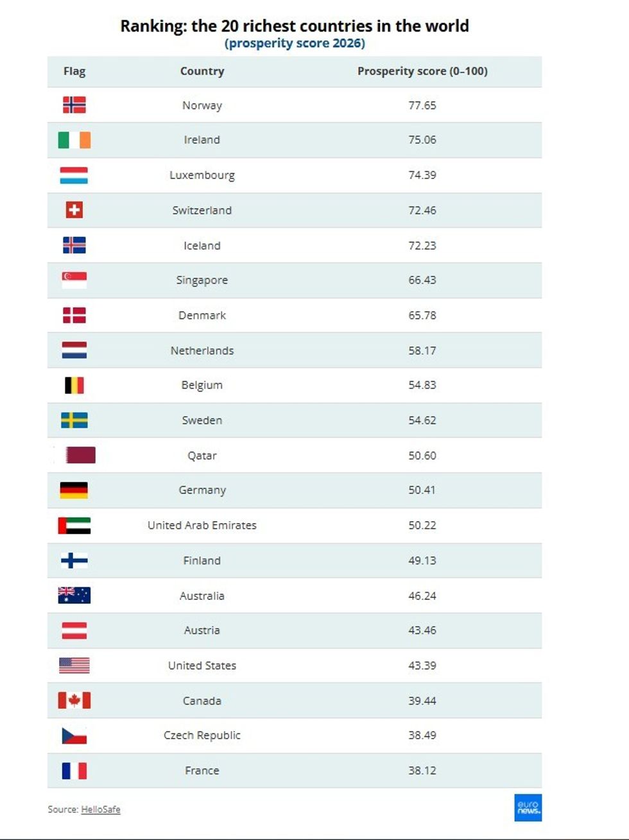Click the chart title about richest countries
The image size is (629, 840).
tap(295, 26)
